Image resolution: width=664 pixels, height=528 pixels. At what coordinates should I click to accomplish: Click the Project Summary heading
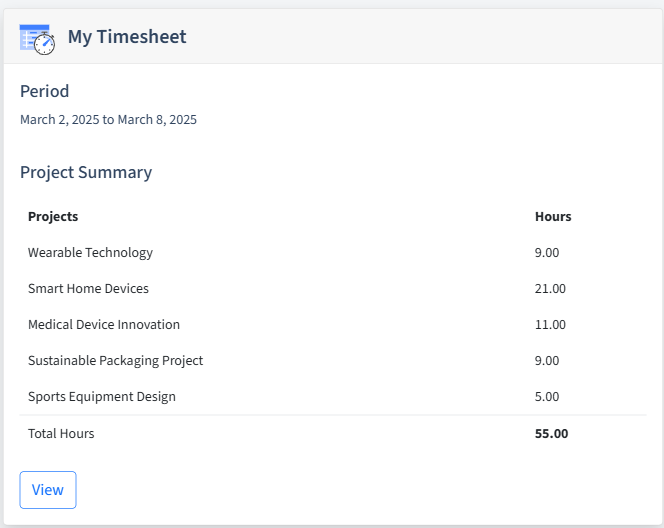coord(86,172)
